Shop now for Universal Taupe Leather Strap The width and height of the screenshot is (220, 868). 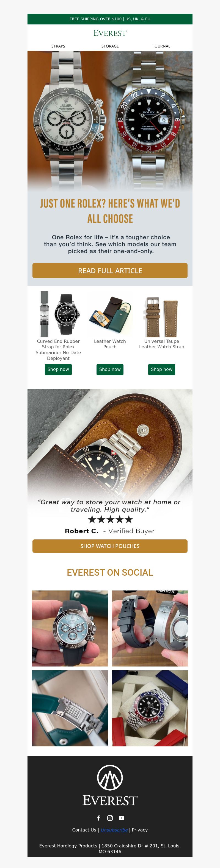162,369
